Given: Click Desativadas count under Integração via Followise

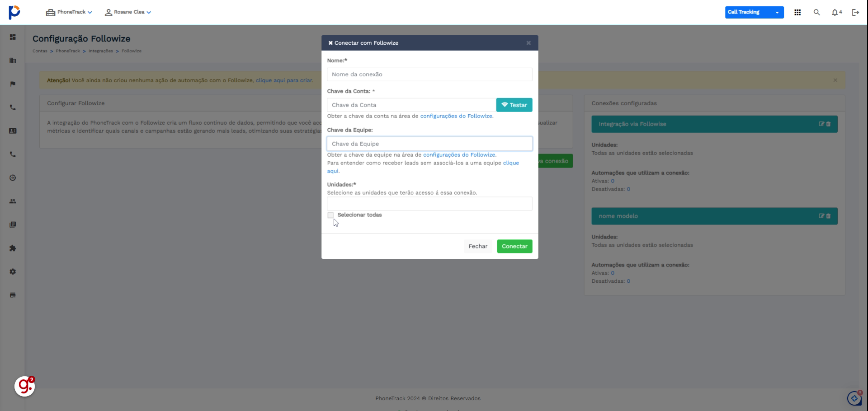Looking at the screenshot, I should coord(628,189).
